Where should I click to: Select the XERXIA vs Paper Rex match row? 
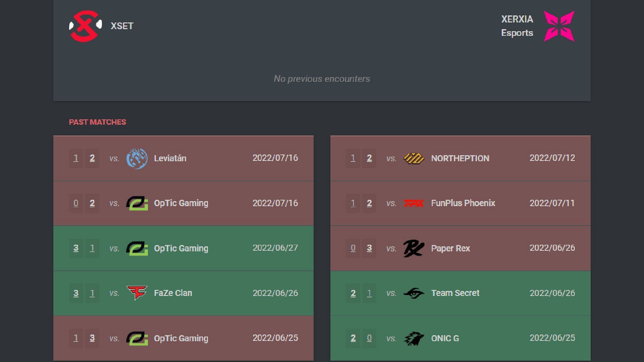point(461,248)
